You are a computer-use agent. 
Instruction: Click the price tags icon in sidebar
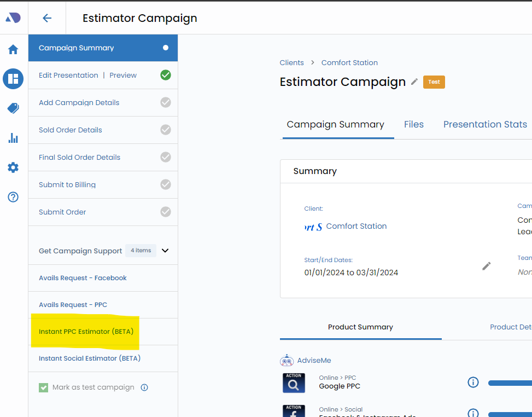click(13, 108)
